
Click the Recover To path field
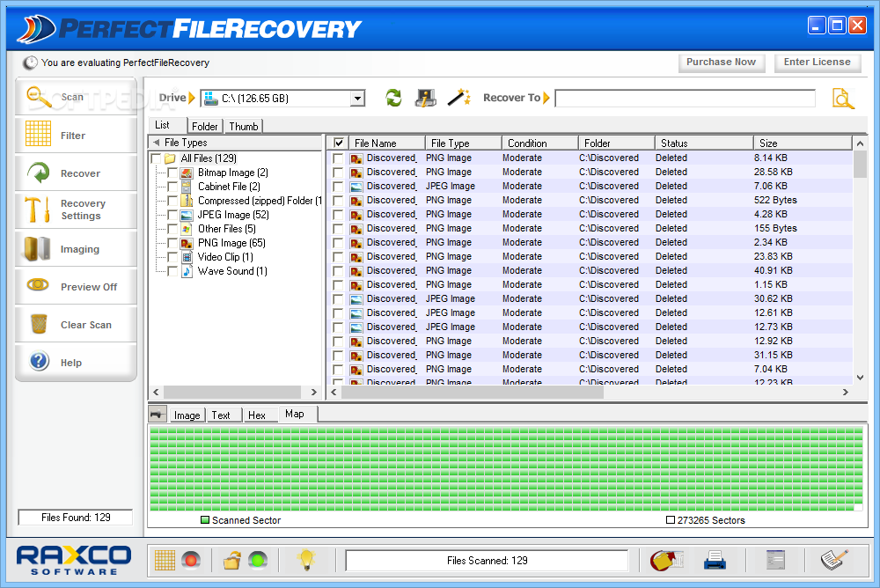click(x=686, y=99)
